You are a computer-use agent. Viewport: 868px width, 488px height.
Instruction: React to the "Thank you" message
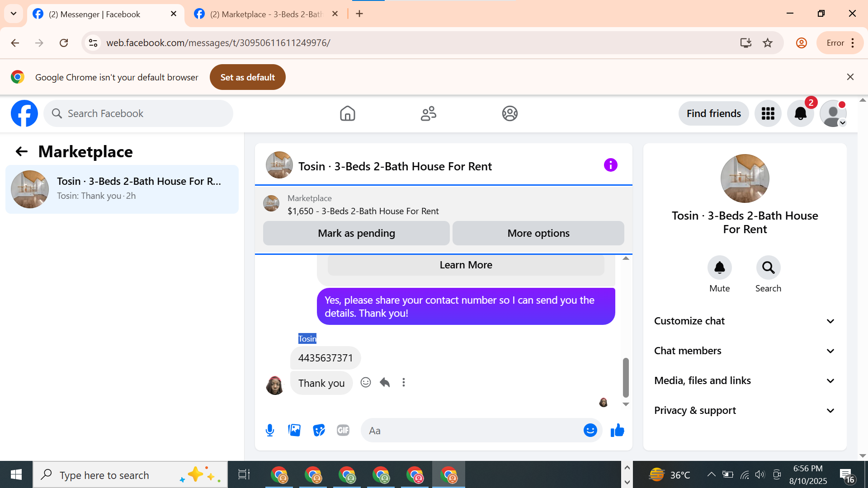[366, 382]
